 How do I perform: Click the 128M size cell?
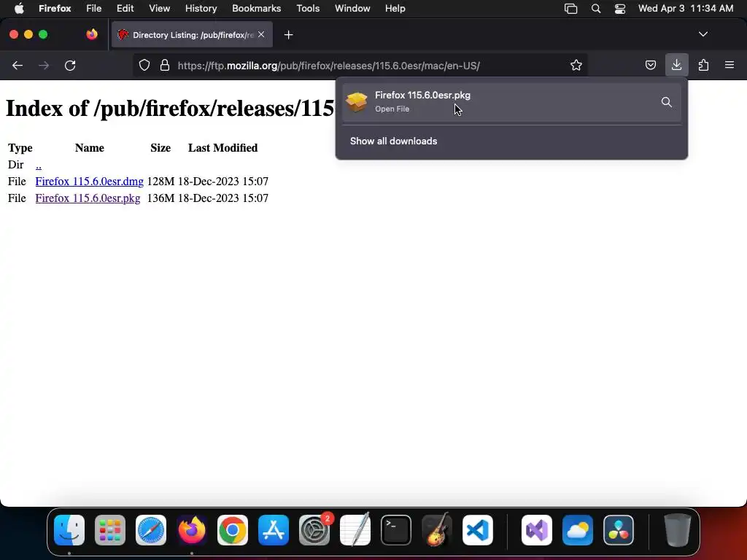click(160, 182)
